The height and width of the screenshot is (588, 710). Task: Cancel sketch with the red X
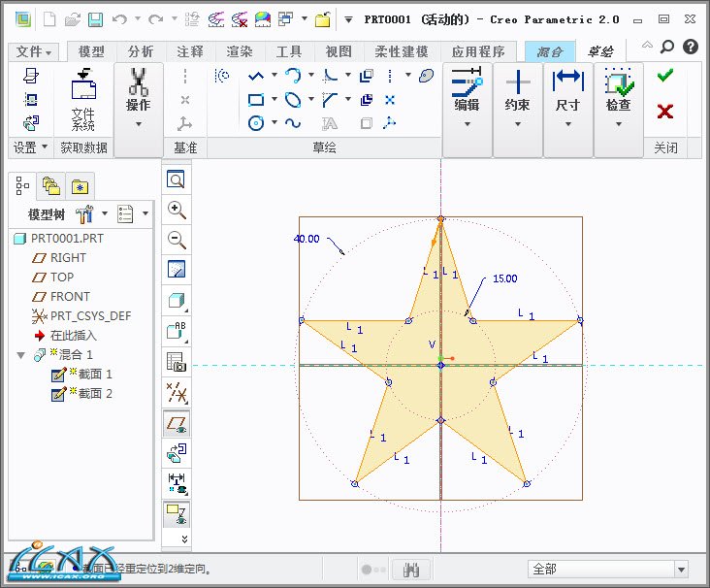pos(664,111)
